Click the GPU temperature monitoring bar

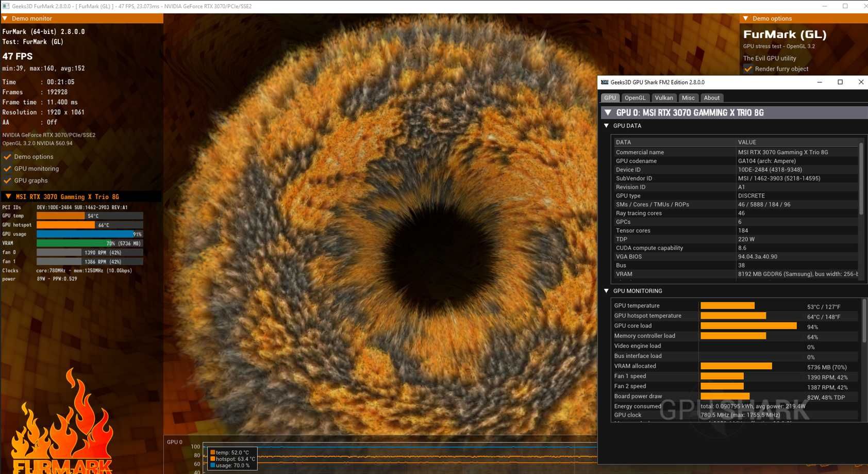727,306
